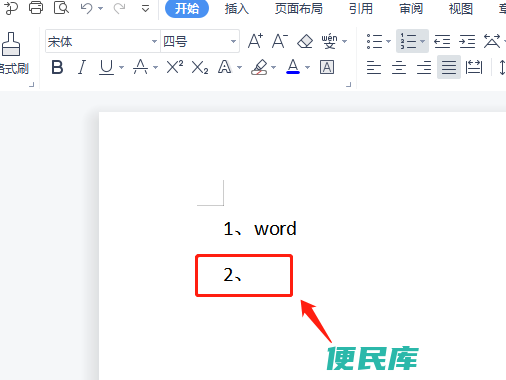
Task: Increase paragraph indent
Action: (467, 42)
